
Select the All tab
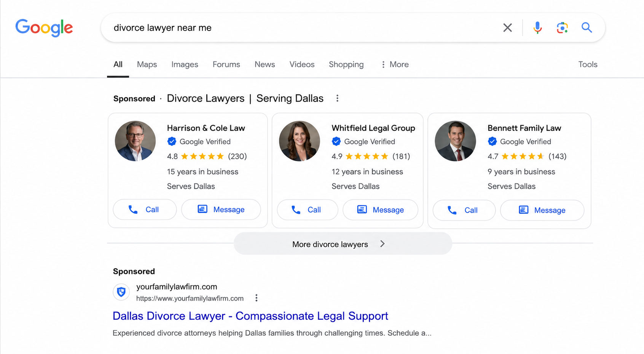(x=118, y=64)
